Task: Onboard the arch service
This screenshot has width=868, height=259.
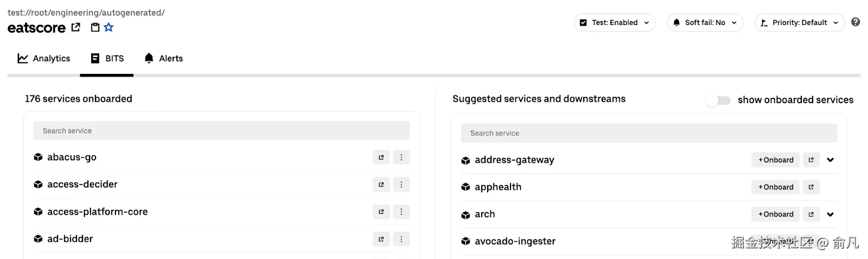Action: (776, 214)
